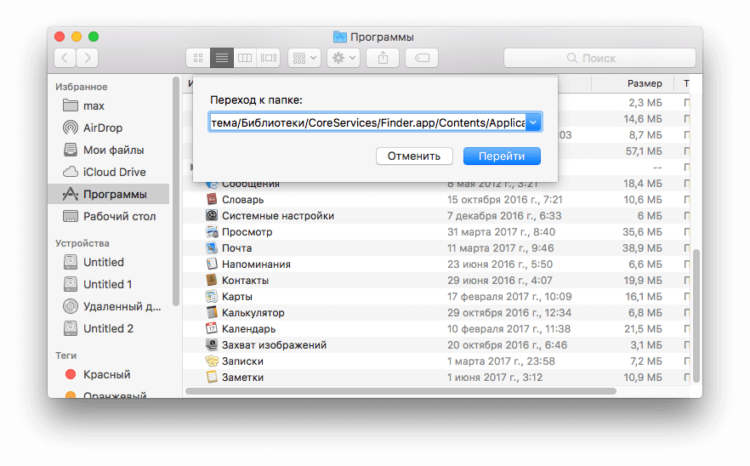Click the Избранное sidebar heading
The height and width of the screenshot is (466, 750).
pos(81,87)
